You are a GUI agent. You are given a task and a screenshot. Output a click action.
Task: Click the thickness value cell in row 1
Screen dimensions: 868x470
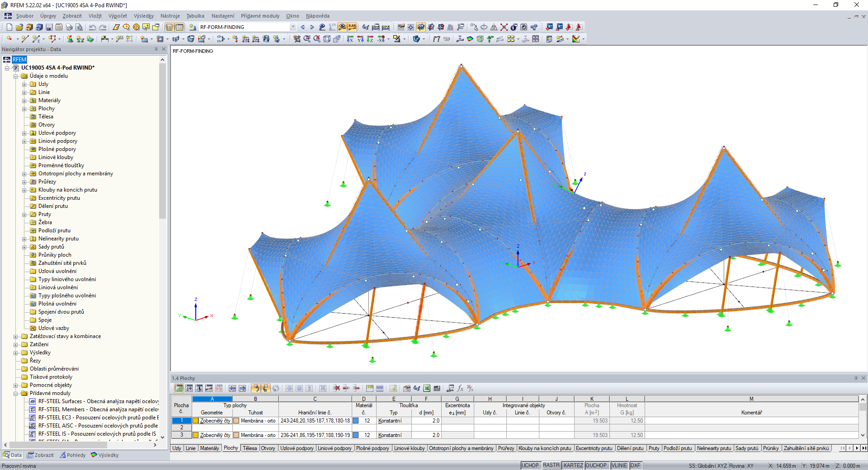tap(425, 421)
